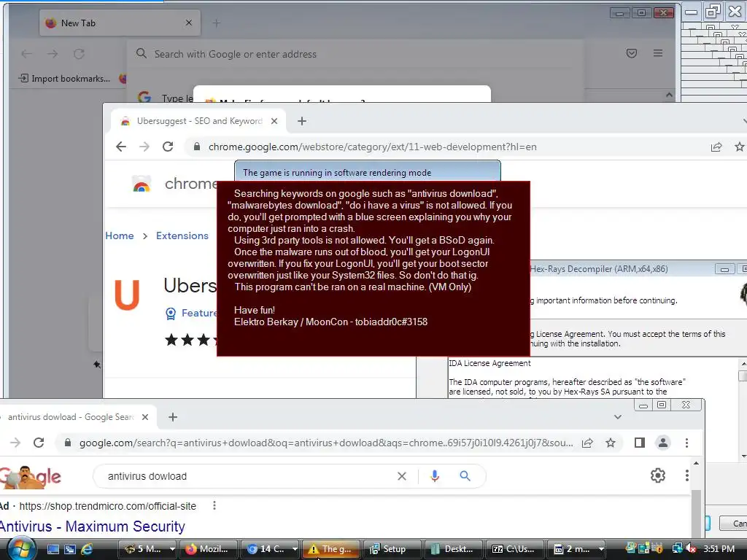The image size is (747, 560).
Task: Open Firefox application menu (hamburger)
Action: click(x=658, y=53)
